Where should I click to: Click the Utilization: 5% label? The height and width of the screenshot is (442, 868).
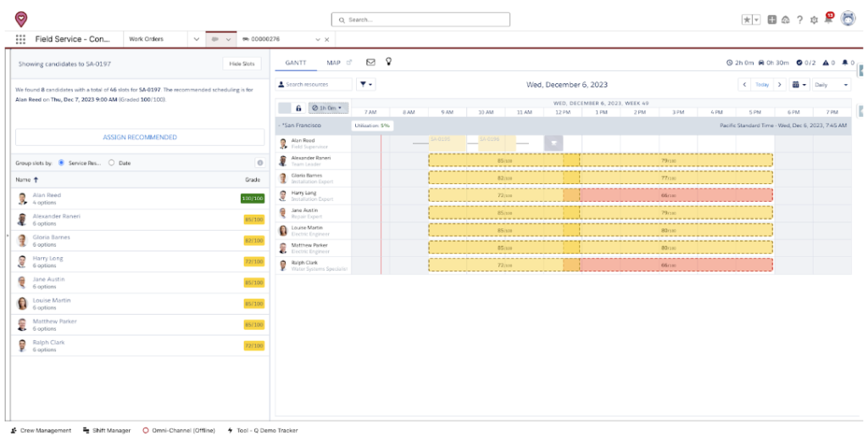[372, 126]
